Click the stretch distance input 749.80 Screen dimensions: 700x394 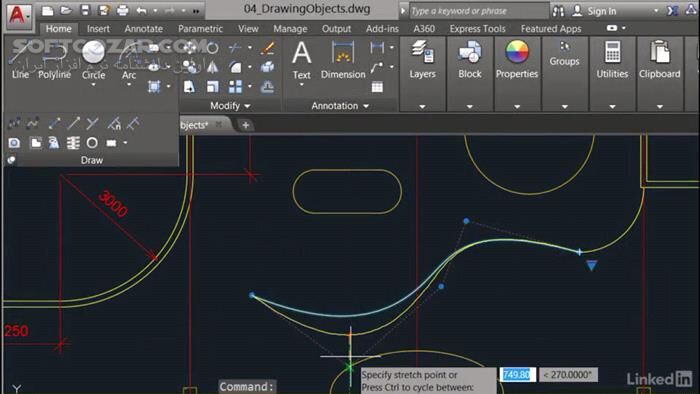[x=517, y=374]
